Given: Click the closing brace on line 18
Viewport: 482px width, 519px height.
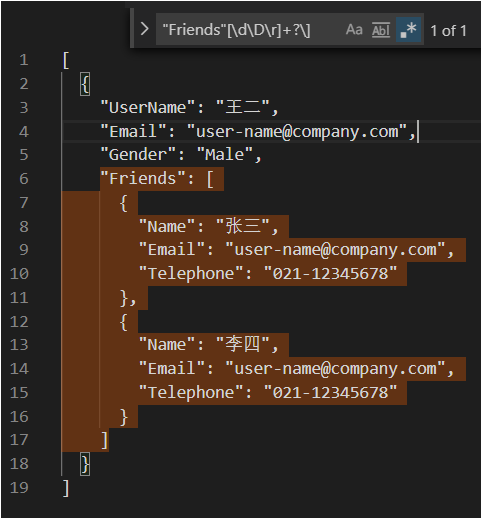Looking at the screenshot, I should (x=85, y=464).
